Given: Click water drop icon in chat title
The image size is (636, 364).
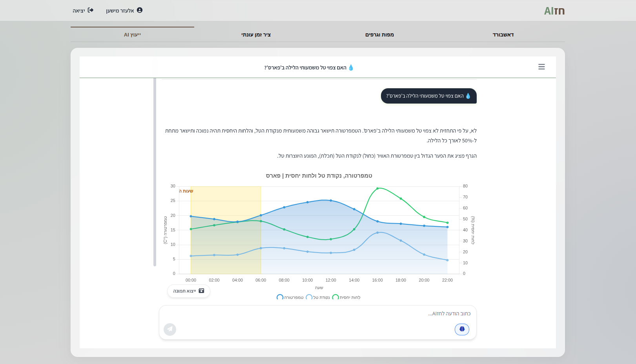Looking at the screenshot, I should (351, 67).
